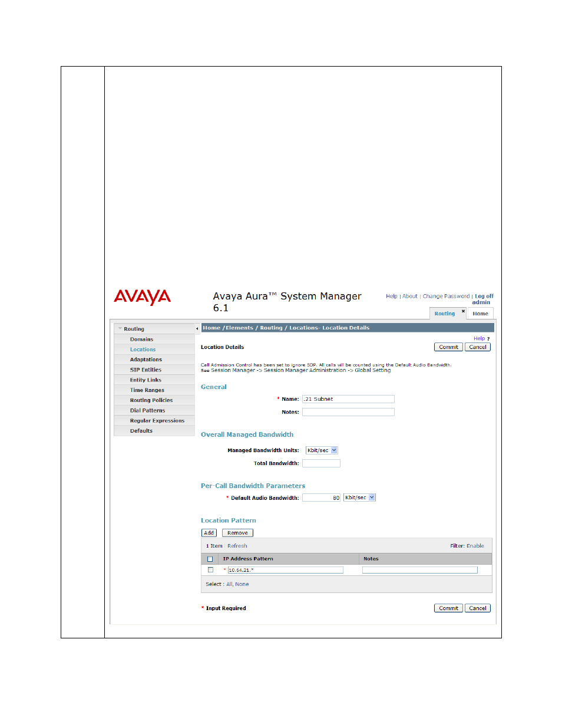Image resolution: width=562 pixels, height=728 pixels.
Task: Click the pattern row Notes field
Action: 420,570
